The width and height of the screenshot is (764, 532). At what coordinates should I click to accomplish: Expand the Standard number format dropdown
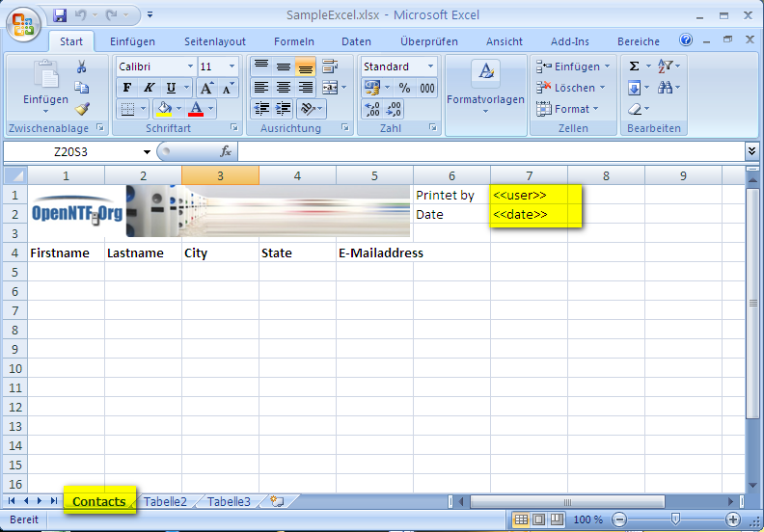[430, 66]
